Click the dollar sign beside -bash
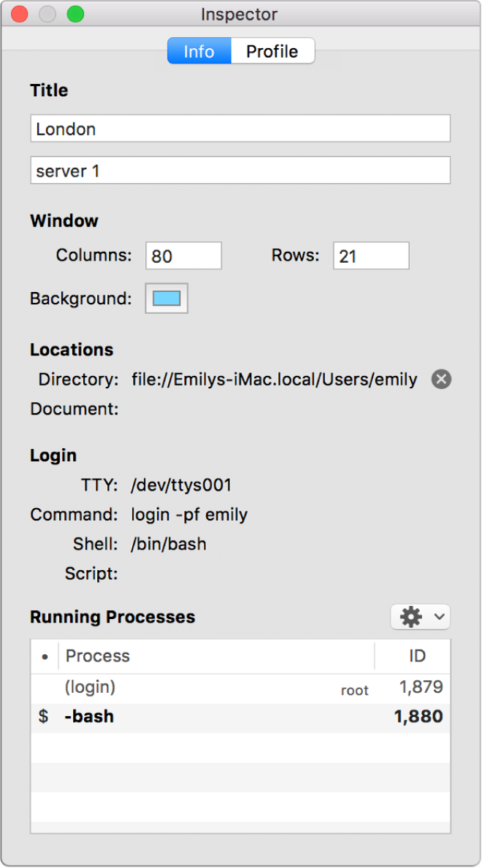The image size is (482, 868). pyautogui.click(x=44, y=717)
